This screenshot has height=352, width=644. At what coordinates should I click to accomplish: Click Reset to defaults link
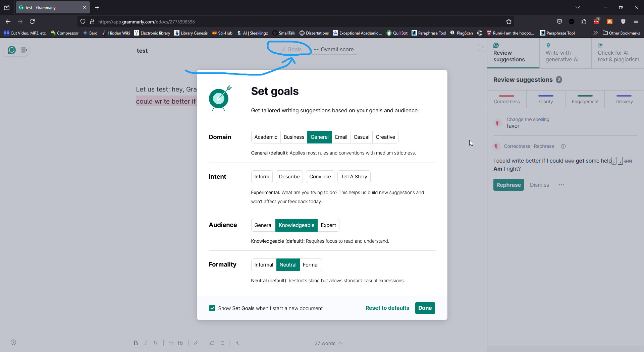[x=387, y=308]
